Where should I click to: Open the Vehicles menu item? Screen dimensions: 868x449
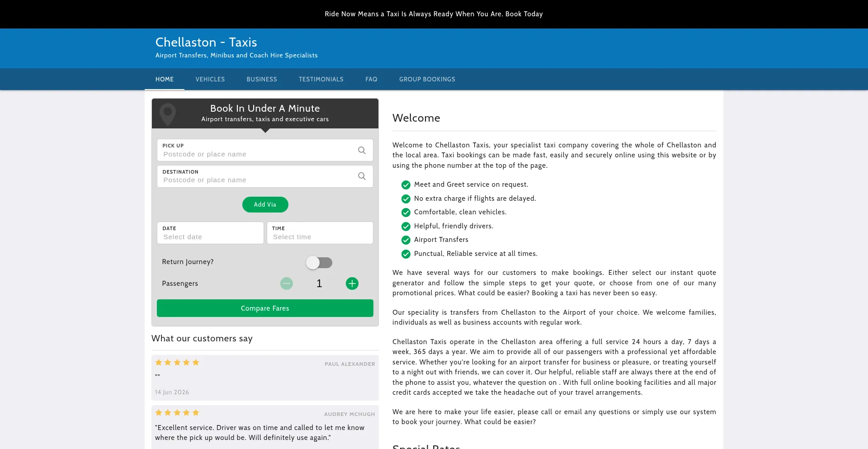(x=210, y=79)
